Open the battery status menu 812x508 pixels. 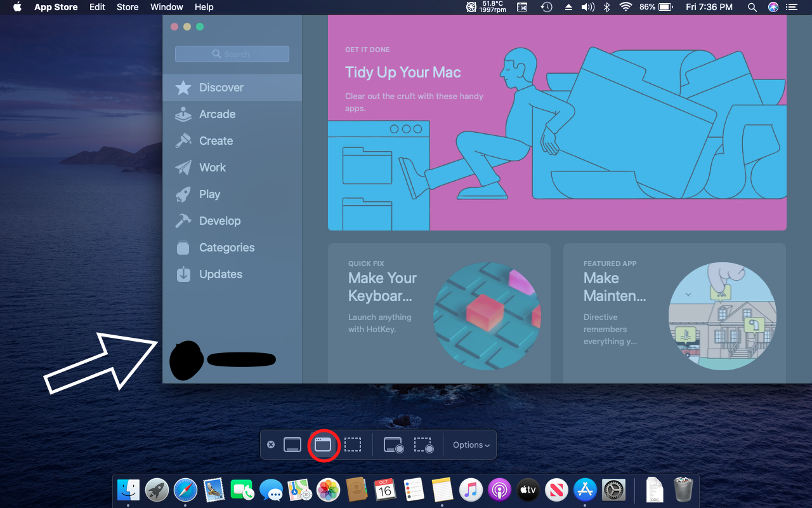pos(665,7)
